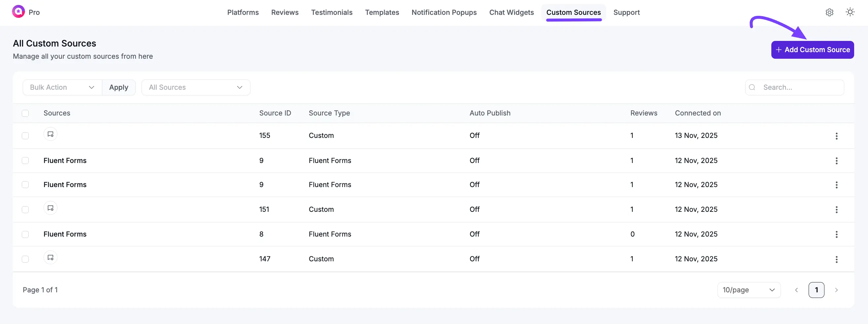
Task: Click the previous page arrow in pagination
Action: 796,290
